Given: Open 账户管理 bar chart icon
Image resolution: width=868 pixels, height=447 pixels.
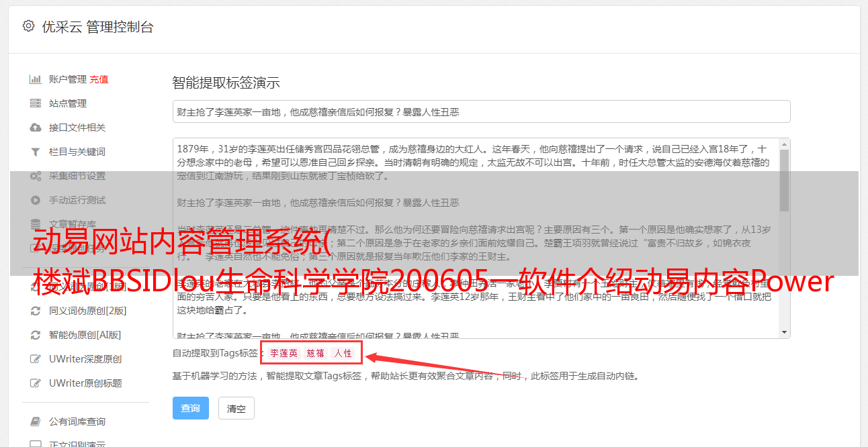Looking at the screenshot, I should pyautogui.click(x=36, y=79).
